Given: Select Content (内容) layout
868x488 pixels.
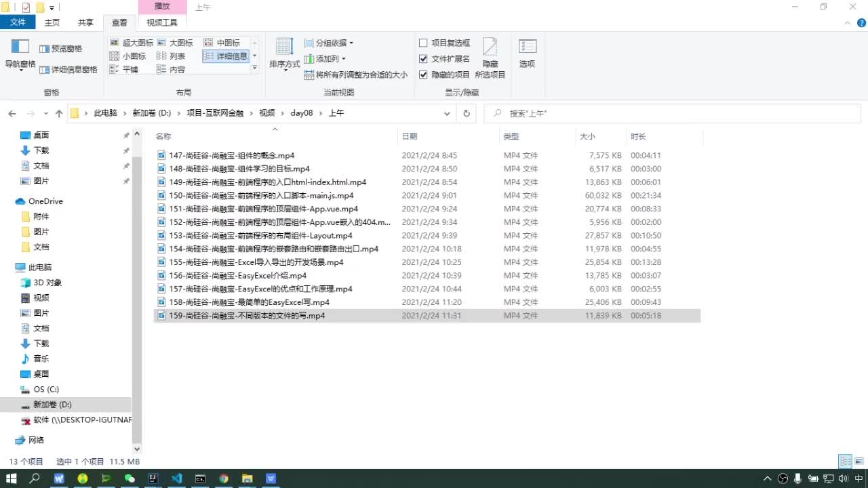Looking at the screenshot, I should (171, 69).
